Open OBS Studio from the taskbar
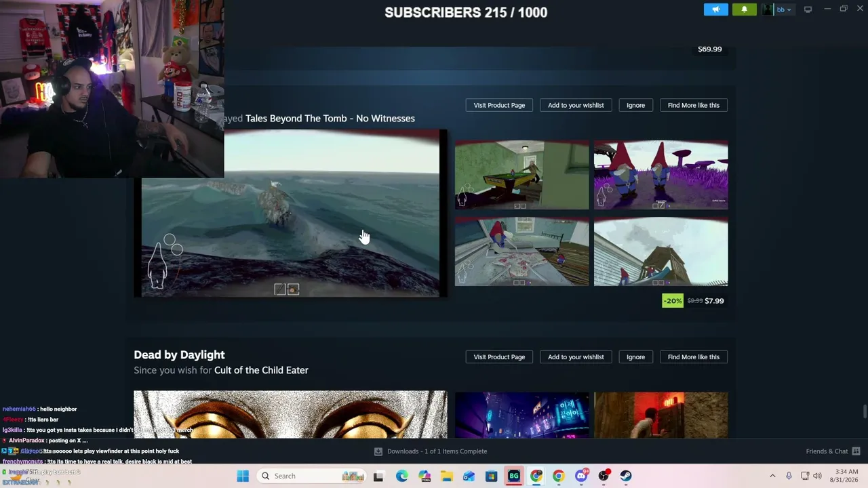 [604, 476]
